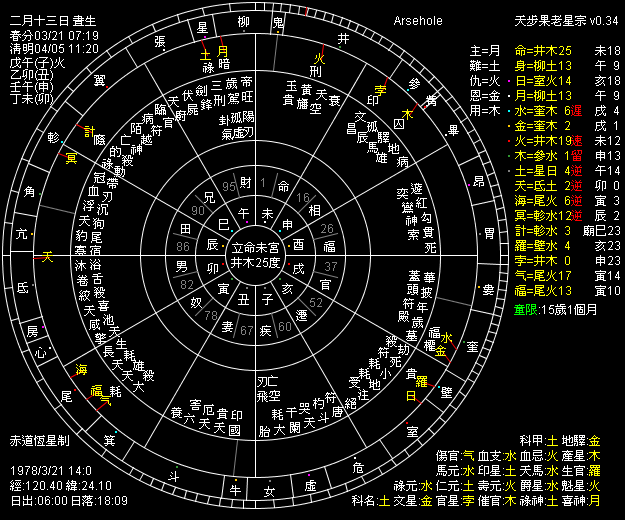Select the yellow 羅 marker on chart
The width and height of the screenshot is (625, 520).
coord(422,382)
